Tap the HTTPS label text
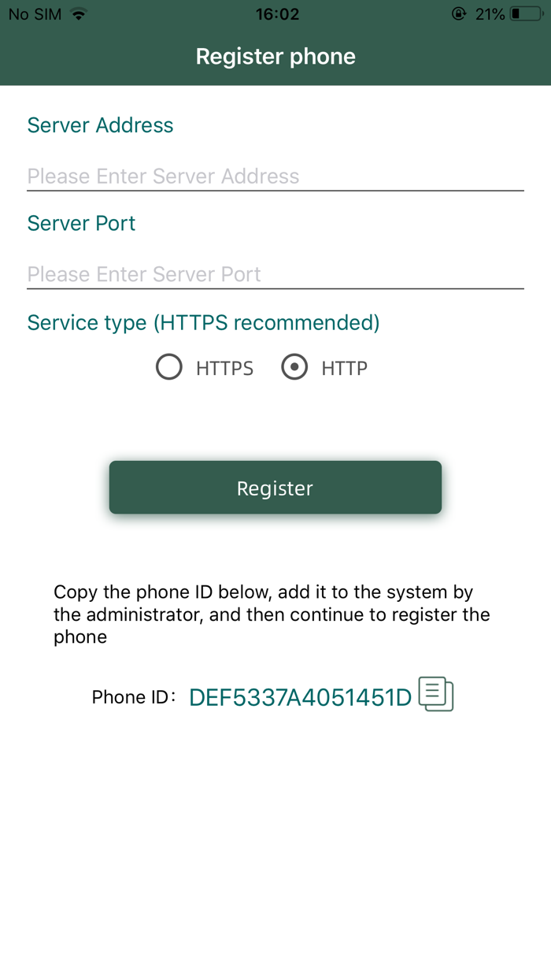Viewport: 551px width, 980px height. click(x=225, y=368)
